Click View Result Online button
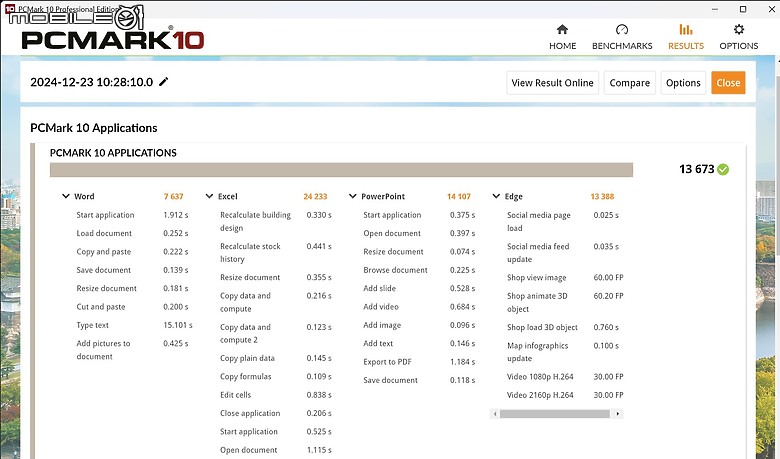This screenshot has width=780, height=459. (x=552, y=83)
